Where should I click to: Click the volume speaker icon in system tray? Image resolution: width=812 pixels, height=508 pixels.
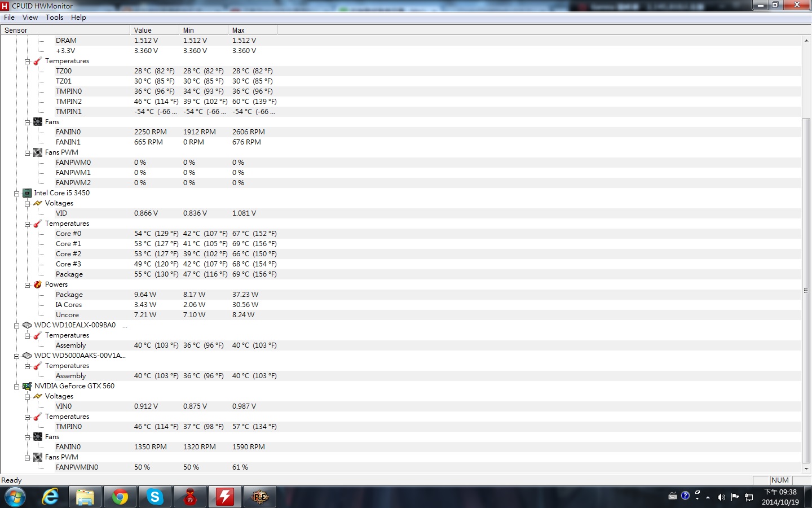point(721,497)
